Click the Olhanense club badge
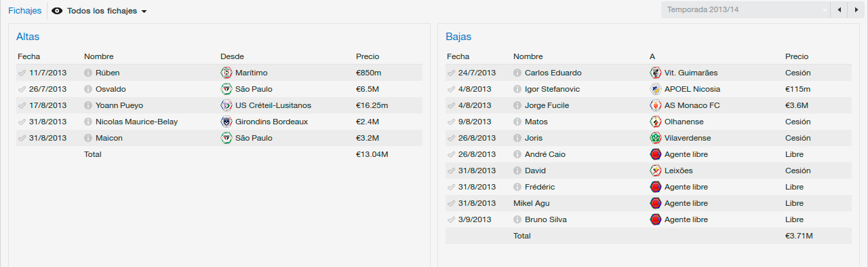The height and width of the screenshot is (267, 868). point(656,122)
